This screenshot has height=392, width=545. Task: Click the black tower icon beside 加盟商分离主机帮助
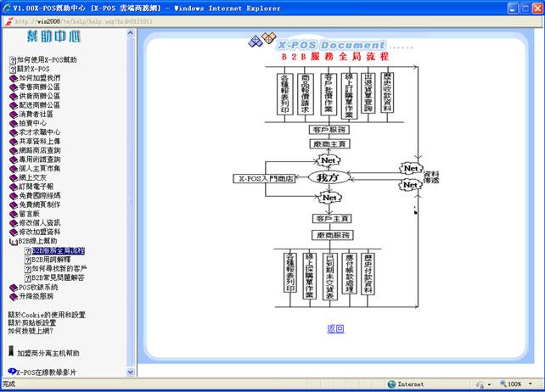11,351
